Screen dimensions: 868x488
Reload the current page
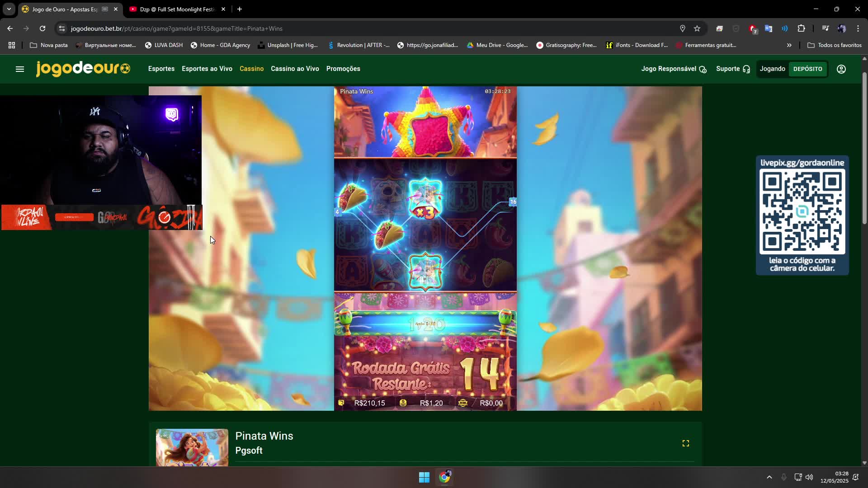tap(42, 28)
